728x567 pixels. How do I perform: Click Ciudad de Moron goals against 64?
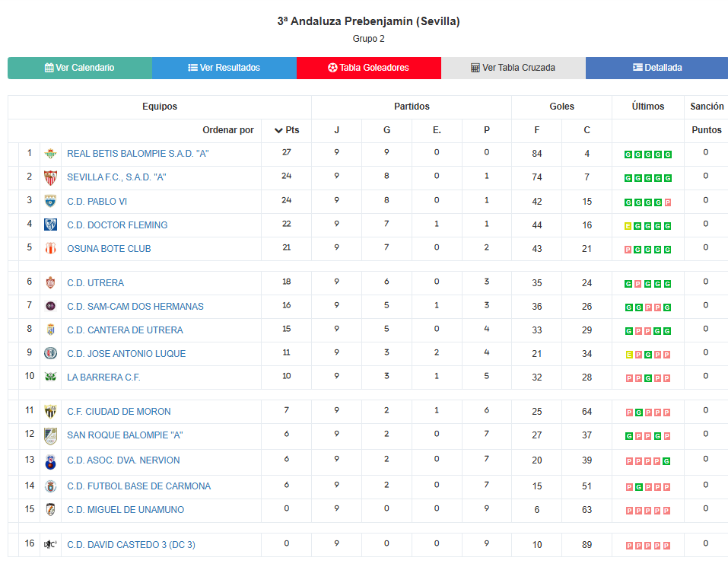point(587,412)
